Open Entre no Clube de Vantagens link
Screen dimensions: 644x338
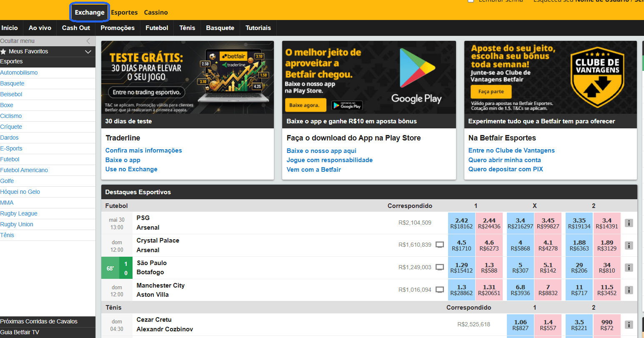tap(511, 150)
